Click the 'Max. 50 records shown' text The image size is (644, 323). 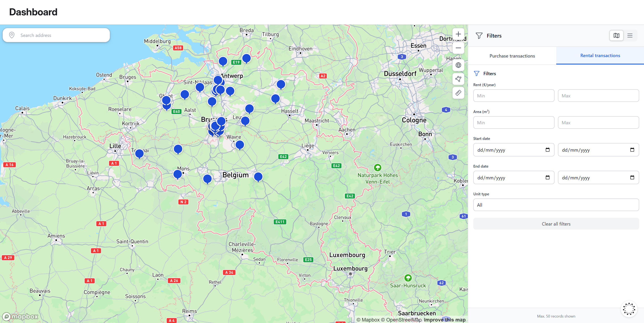click(556, 316)
